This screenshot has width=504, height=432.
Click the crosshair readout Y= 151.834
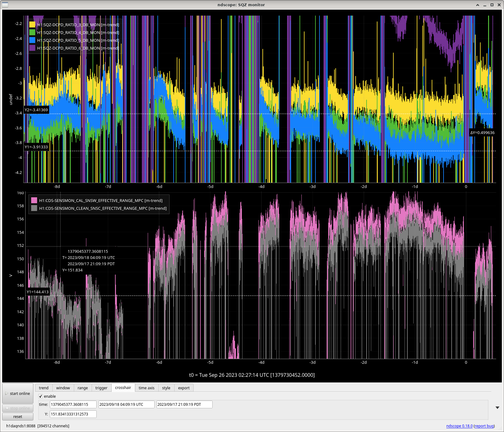pos(72,270)
